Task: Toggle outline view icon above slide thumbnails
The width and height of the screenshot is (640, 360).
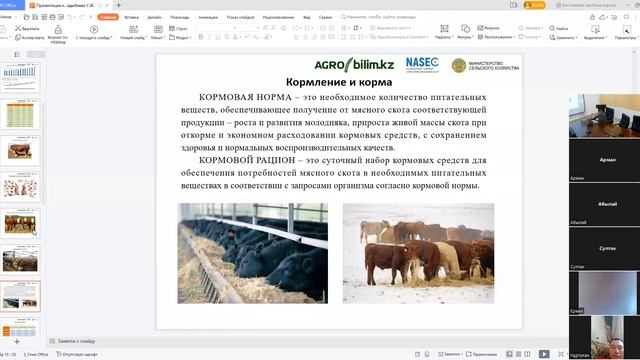Action: tap(17, 54)
